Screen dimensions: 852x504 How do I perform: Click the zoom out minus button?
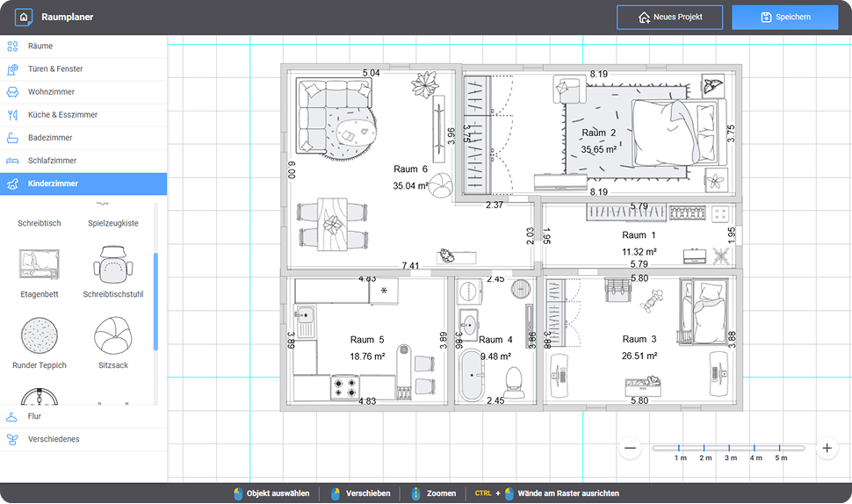point(630,448)
